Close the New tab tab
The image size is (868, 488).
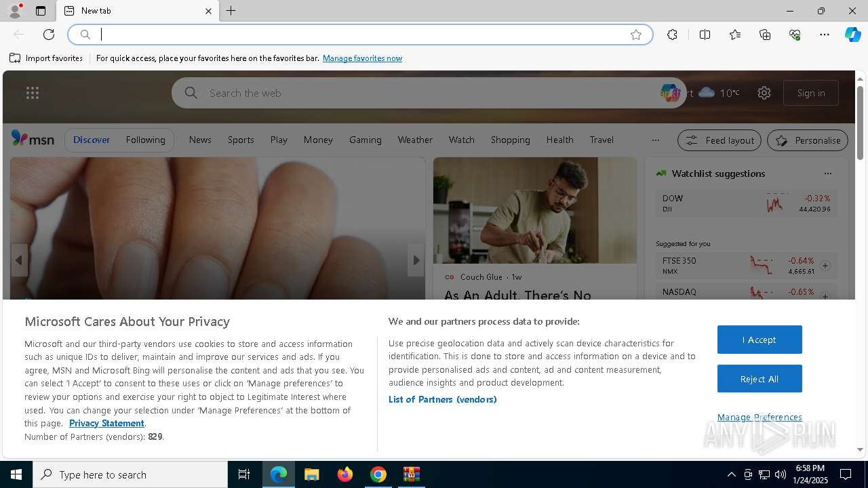pos(208,11)
